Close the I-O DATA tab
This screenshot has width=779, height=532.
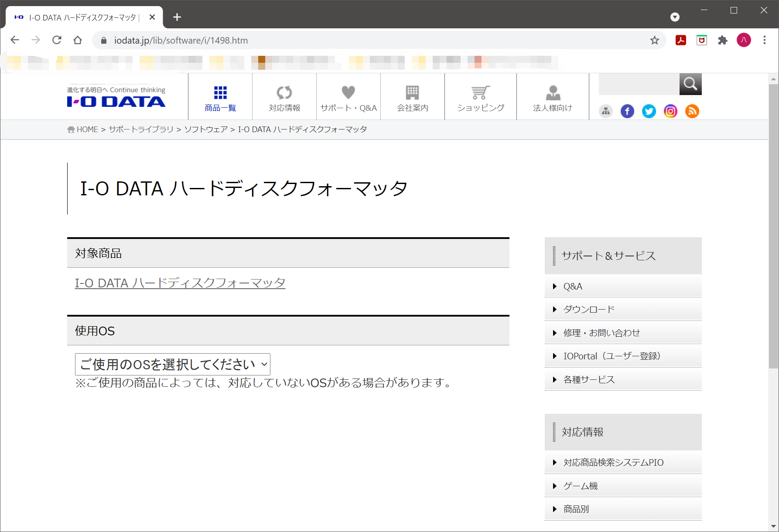tap(152, 17)
